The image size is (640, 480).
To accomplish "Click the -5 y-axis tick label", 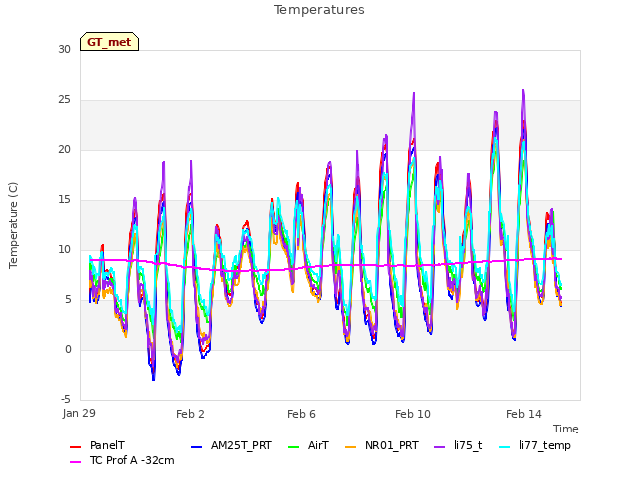I will 66,399.
